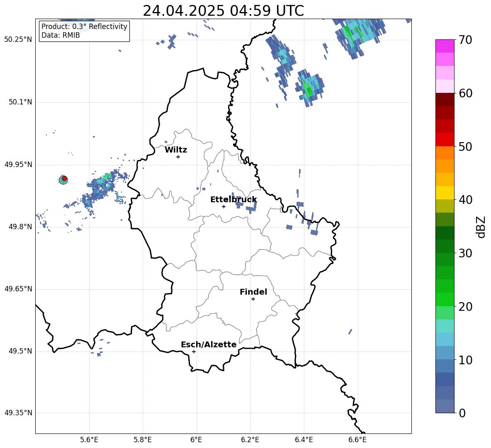
Task: Click the longitude label '6°E'
Action: (x=196, y=440)
